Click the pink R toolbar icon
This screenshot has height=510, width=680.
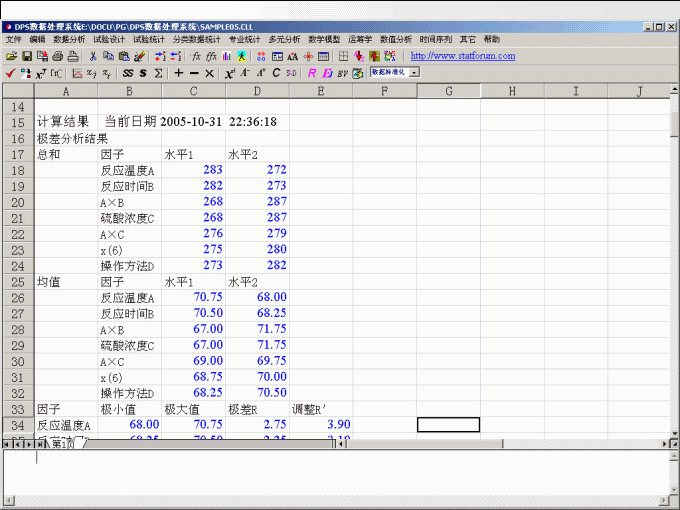(x=312, y=73)
